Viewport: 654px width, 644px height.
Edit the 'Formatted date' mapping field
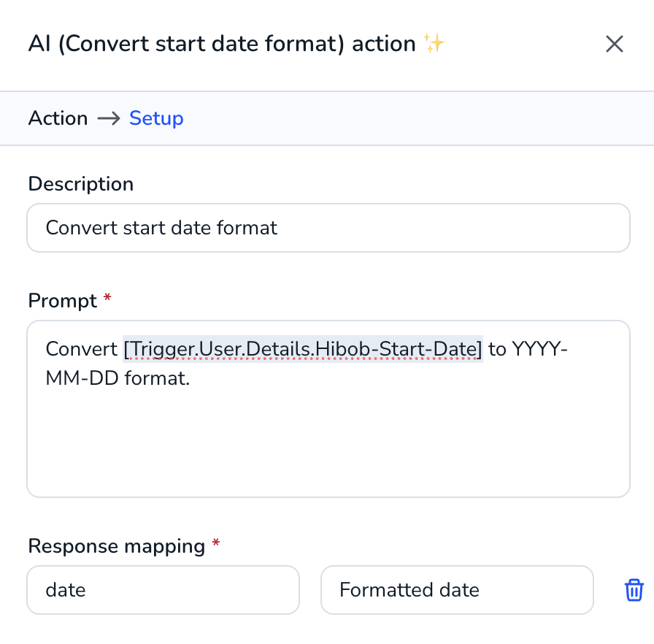pos(457,590)
